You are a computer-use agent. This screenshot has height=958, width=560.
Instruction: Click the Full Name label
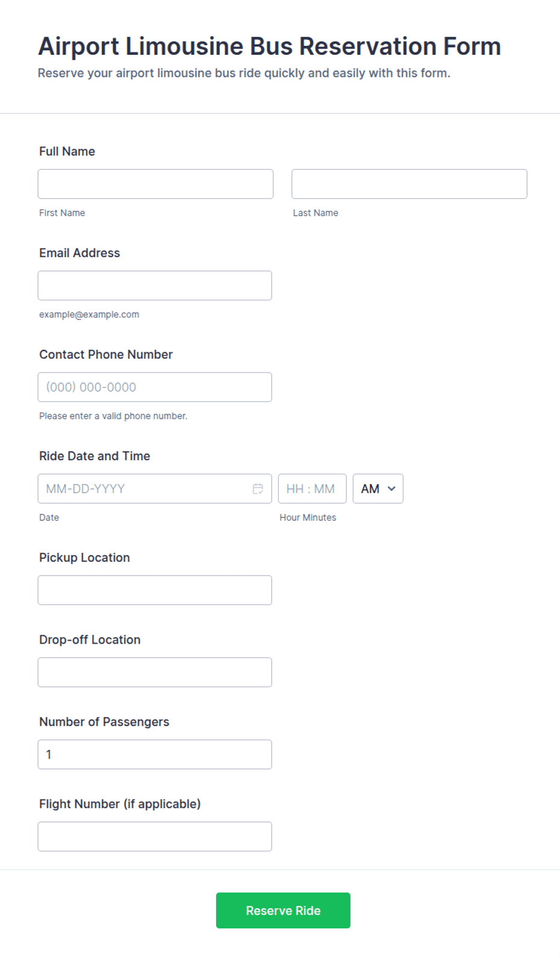pyautogui.click(x=67, y=152)
